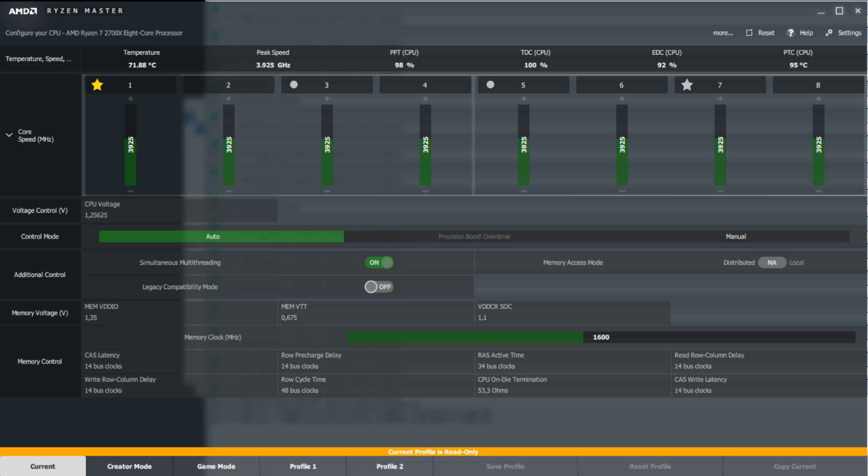Increase core 5 speed with plus
This screenshot has height=476, width=868.
pos(524,99)
